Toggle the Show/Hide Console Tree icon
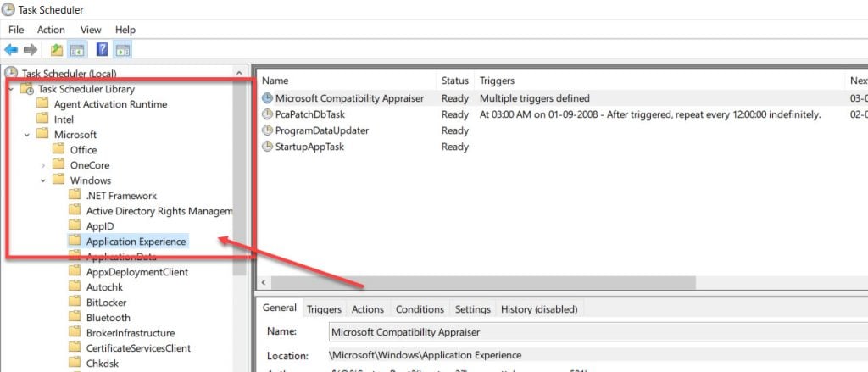Screen dimensions: 868x372 click(76, 50)
